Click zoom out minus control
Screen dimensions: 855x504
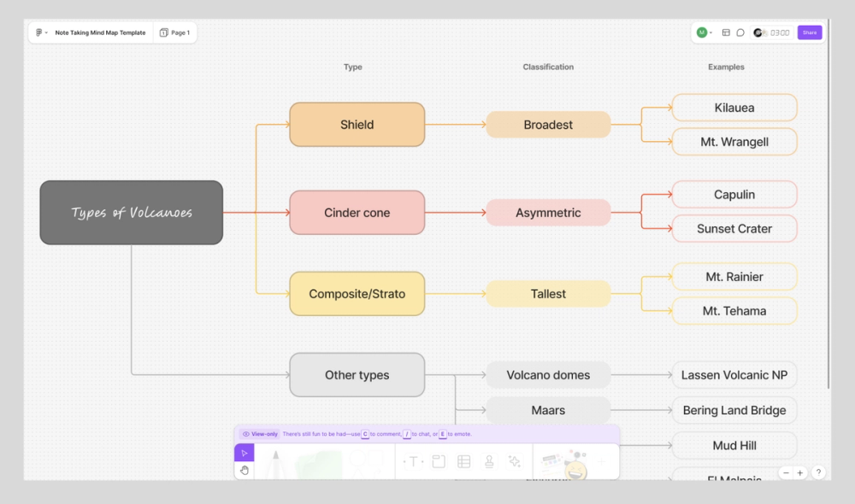tap(786, 472)
